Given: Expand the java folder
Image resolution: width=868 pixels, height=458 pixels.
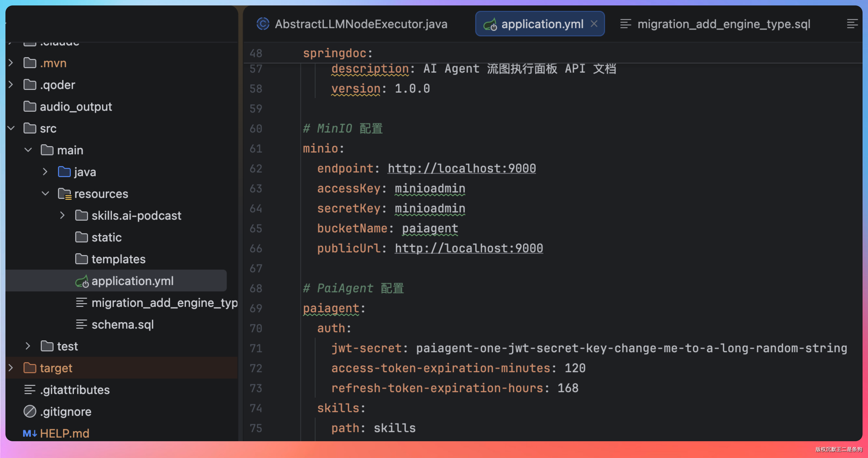Looking at the screenshot, I should pyautogui.click(x=45, y=172).
